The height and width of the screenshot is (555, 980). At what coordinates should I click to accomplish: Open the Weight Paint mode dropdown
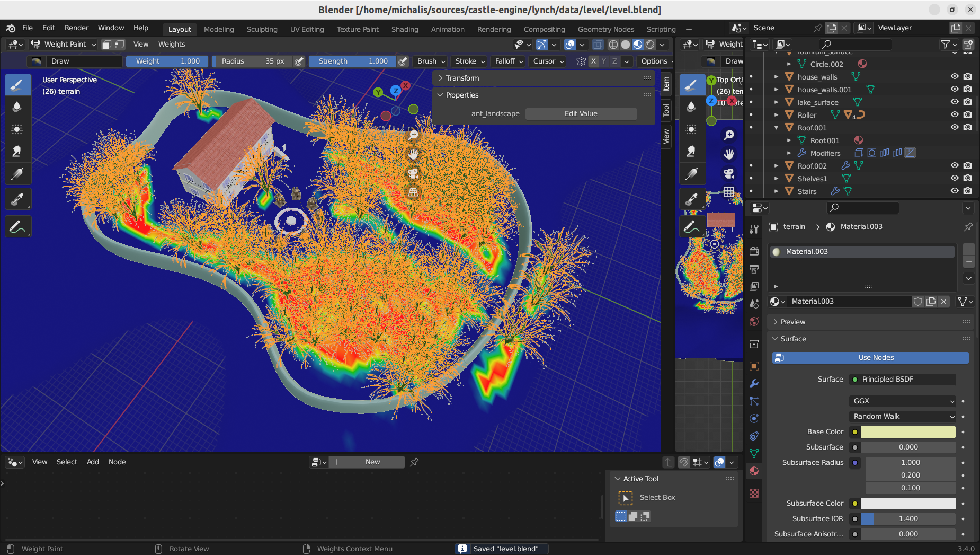tap(64, 45)
